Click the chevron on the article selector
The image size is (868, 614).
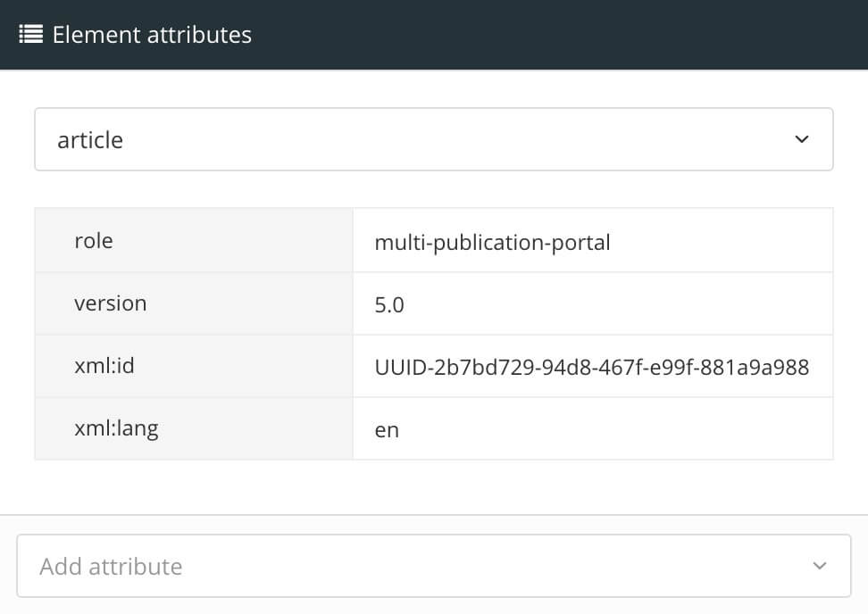[802, 139]
